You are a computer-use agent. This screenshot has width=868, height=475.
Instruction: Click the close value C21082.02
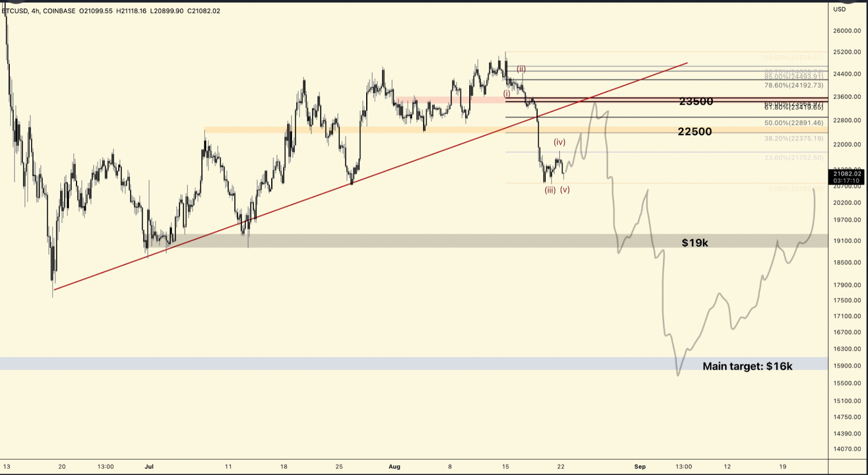tap(203, 11)
